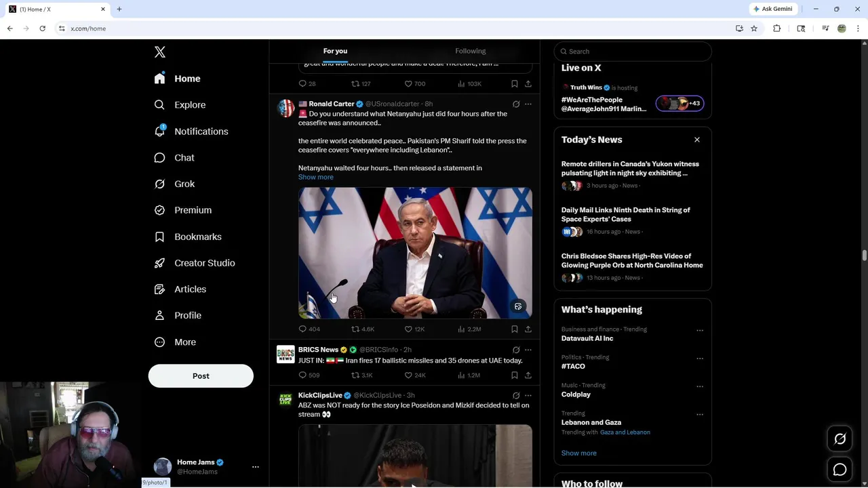The image size is (868, 488).
Task: Like Ronald Carter's post
Action: click(x=414, y=329)
